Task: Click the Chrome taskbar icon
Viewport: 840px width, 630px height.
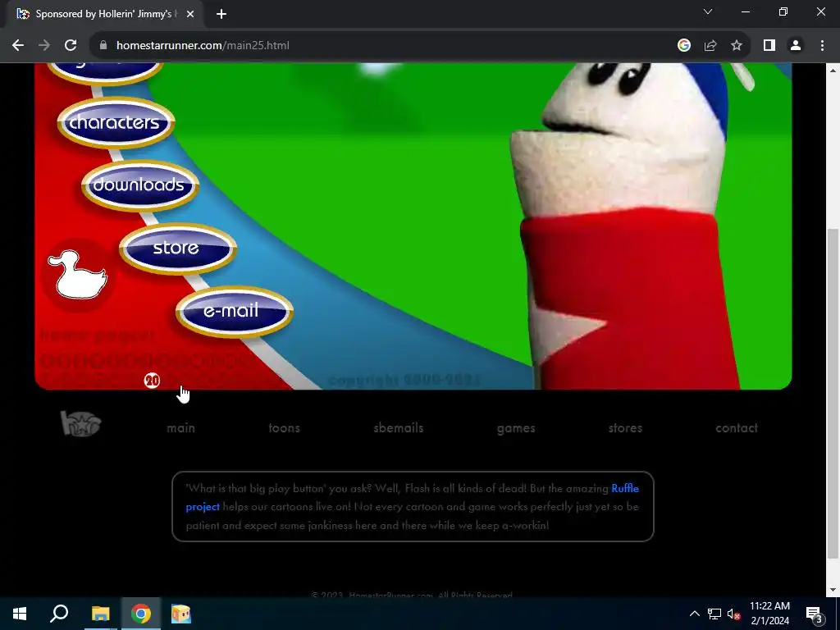Action: pyautogui.click(x=141, y=614)
